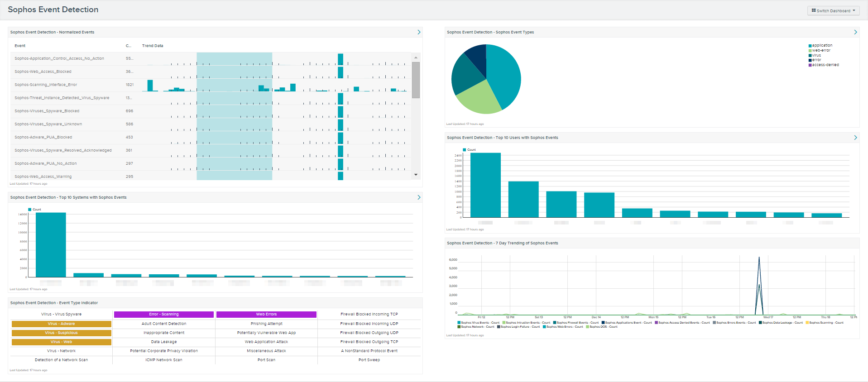The image size is (868, 382).
Task: Click the error legend swatch
Action: pyautogui.click(x=810, y=60)
